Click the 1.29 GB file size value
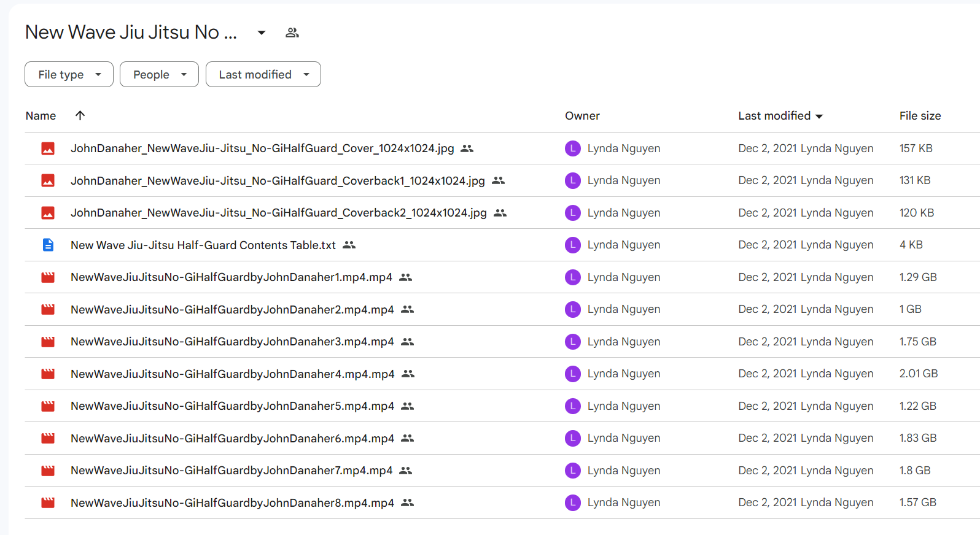The width and height of the screenshot is (980, 535). point(918,277)
